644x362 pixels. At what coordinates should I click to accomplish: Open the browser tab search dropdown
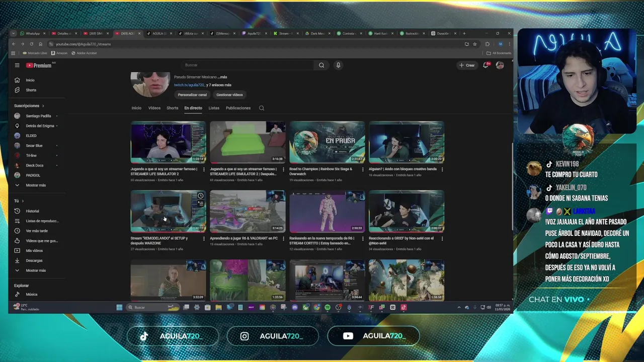pos(14,34)
